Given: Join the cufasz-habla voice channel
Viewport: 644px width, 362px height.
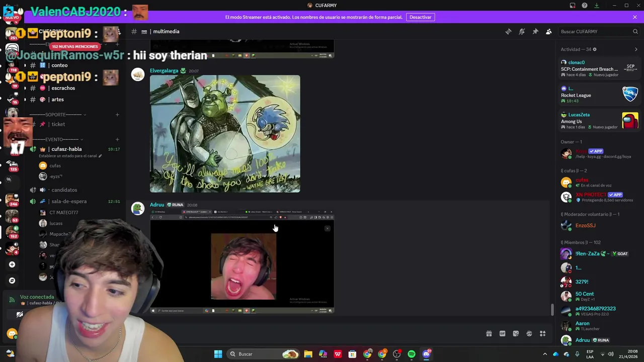Looking at the screenshot, I should point(66,149).
